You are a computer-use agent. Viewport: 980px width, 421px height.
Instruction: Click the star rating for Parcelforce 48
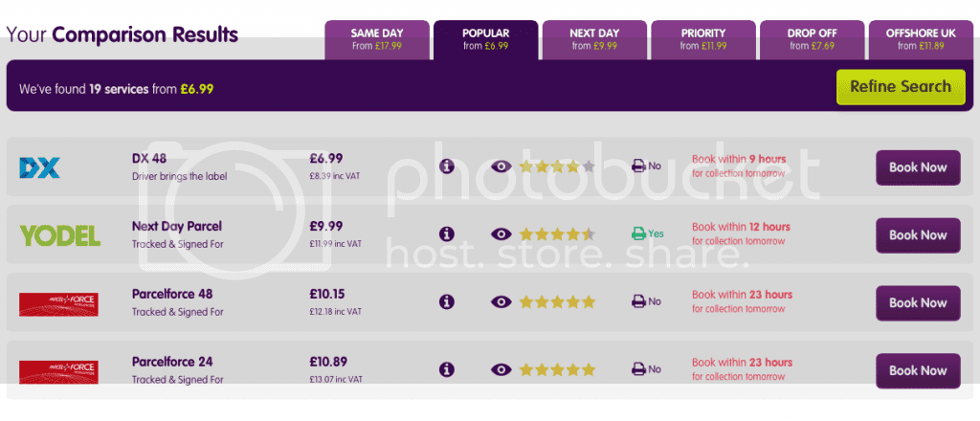click(x=557, y=301)
